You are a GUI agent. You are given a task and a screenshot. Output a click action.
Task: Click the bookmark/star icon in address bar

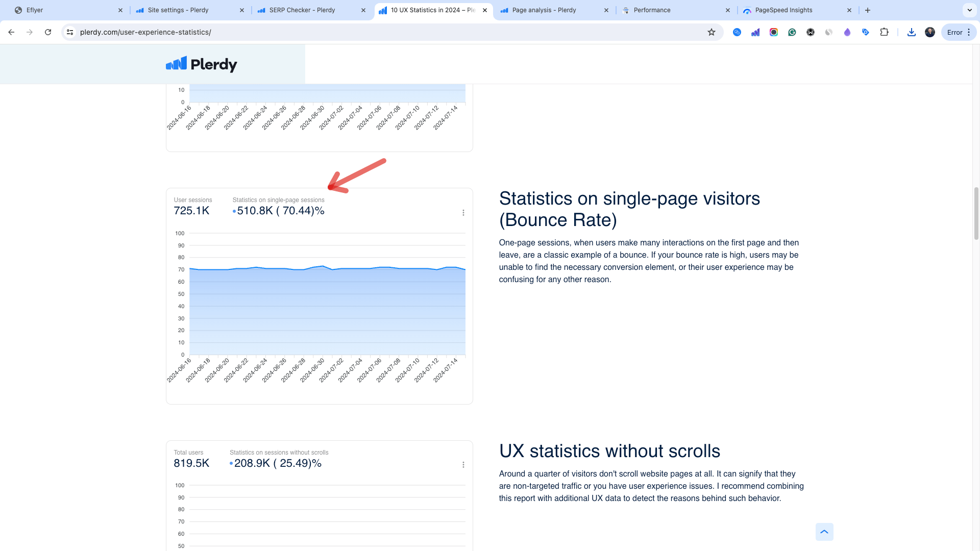(712, 32)
